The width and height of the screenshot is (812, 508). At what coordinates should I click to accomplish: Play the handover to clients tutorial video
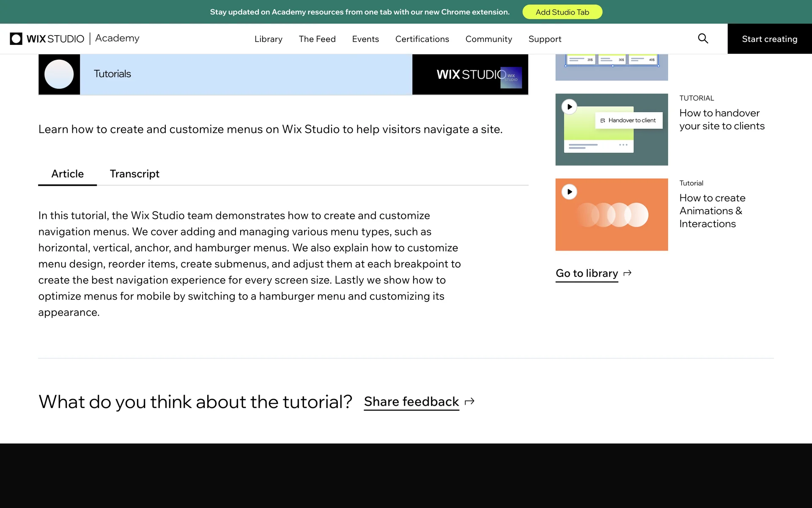(569, 107)
